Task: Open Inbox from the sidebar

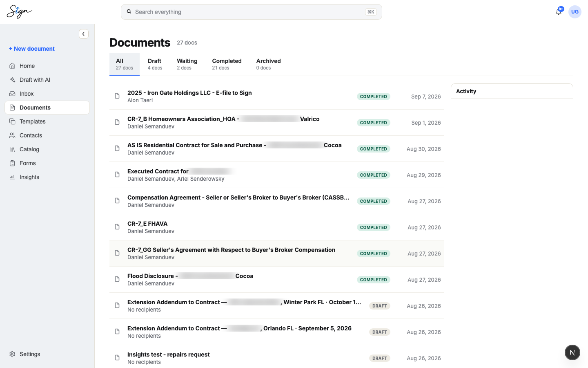Action: click(47, 94)
